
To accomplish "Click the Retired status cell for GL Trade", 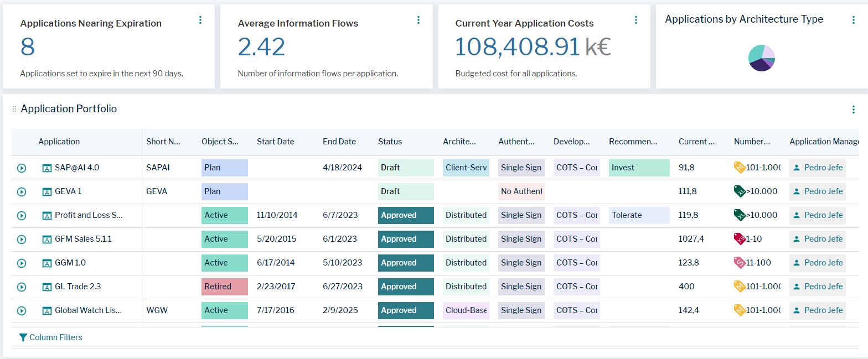I will (x=224, y=287).
